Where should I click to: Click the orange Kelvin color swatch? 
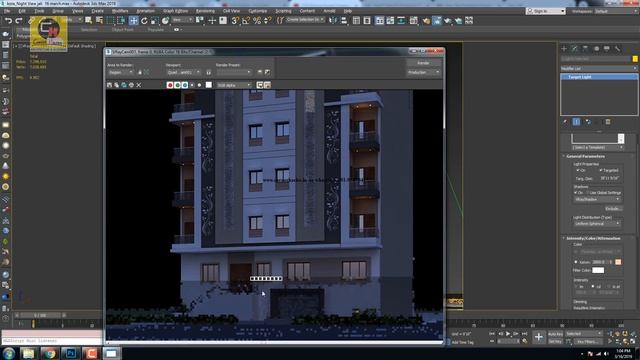click(x=618, y=262)
